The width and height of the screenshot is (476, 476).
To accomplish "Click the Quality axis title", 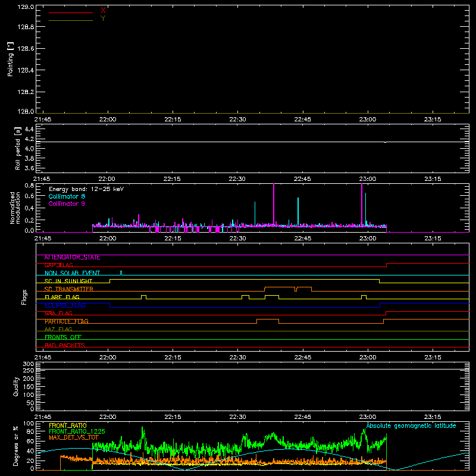I will point(16,386).
